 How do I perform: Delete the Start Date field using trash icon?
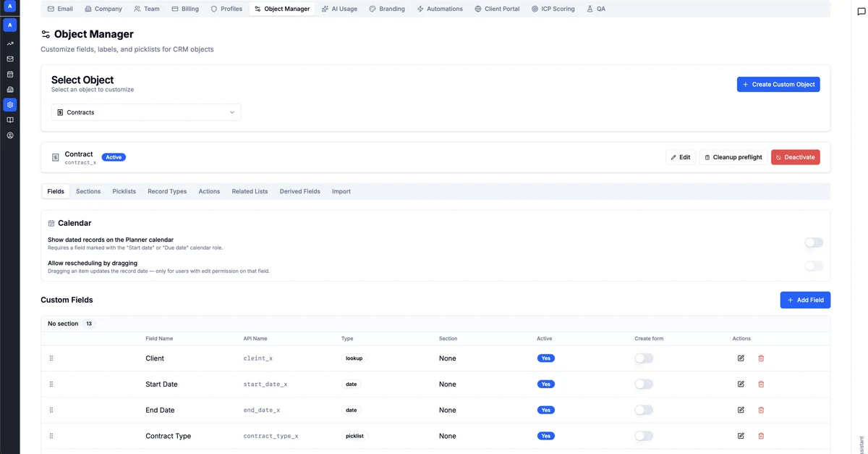click(x=761, y=384)
